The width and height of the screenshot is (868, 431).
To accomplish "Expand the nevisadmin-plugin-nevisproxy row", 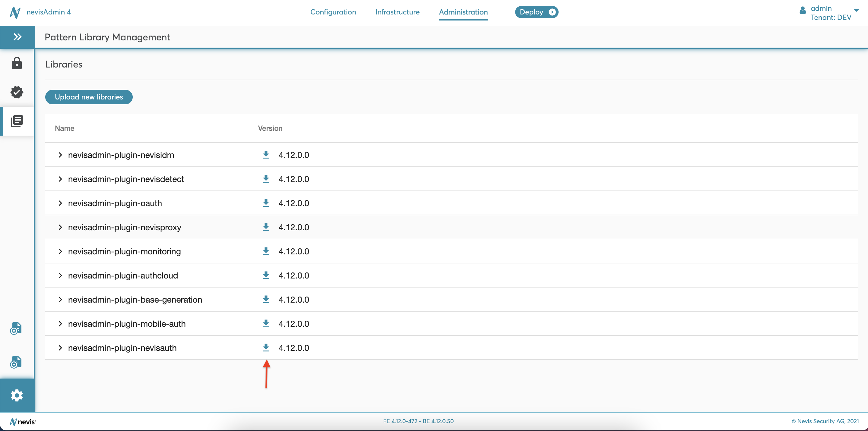I will coord(60,227).
